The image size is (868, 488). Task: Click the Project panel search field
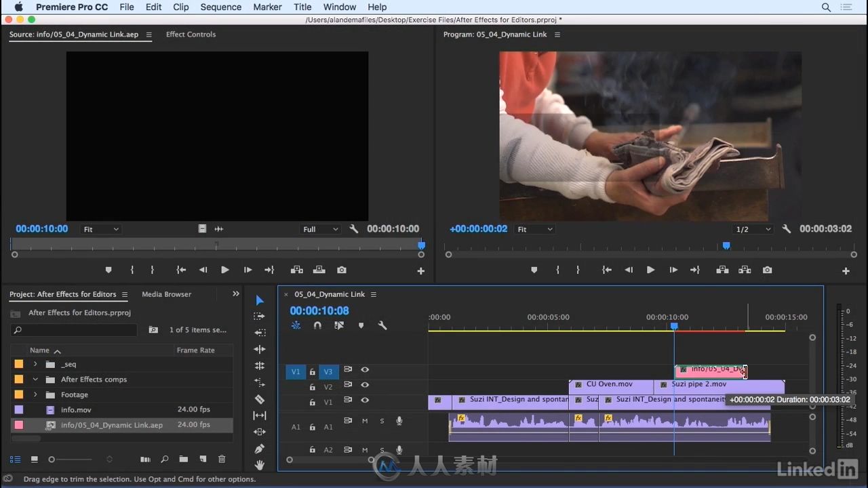pos(74,330)
